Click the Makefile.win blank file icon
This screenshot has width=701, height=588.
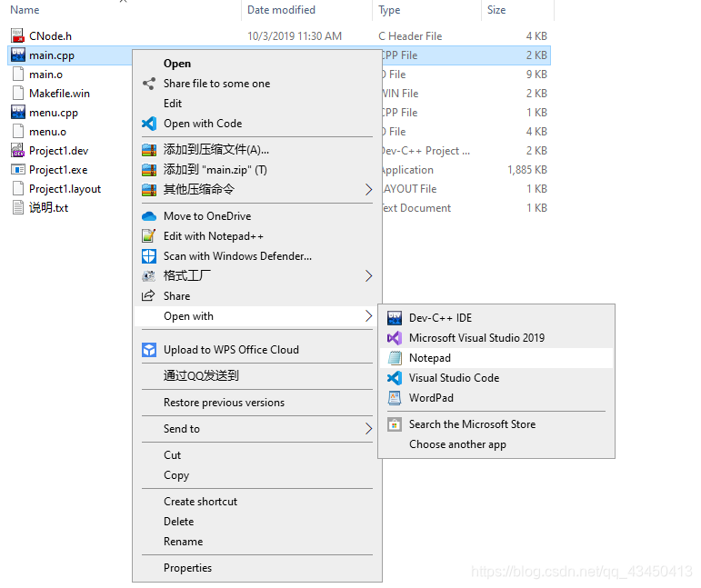[17, 93]
